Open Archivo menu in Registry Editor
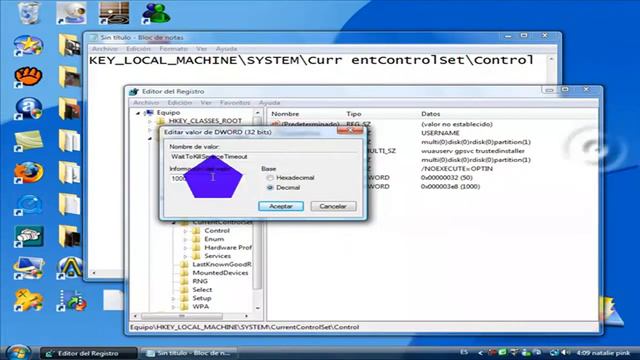The width and height of the screenshot is (640, 360). click(146, 103)
